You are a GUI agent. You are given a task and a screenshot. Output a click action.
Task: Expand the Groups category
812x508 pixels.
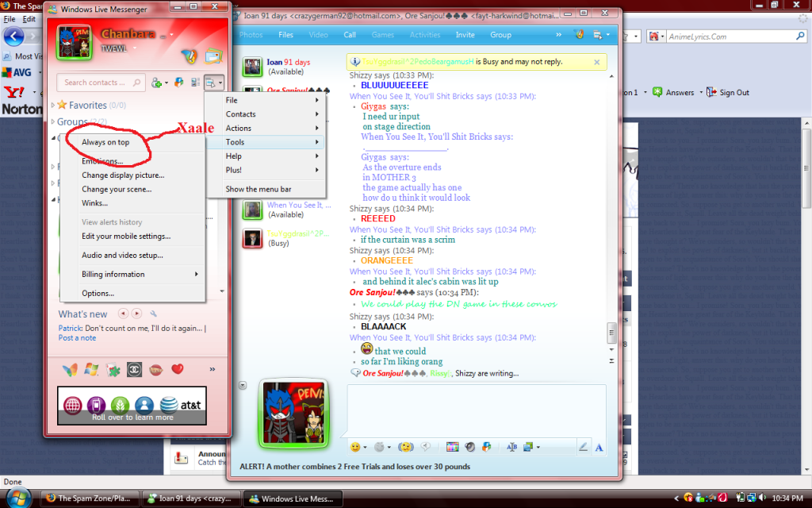[53, 121]
